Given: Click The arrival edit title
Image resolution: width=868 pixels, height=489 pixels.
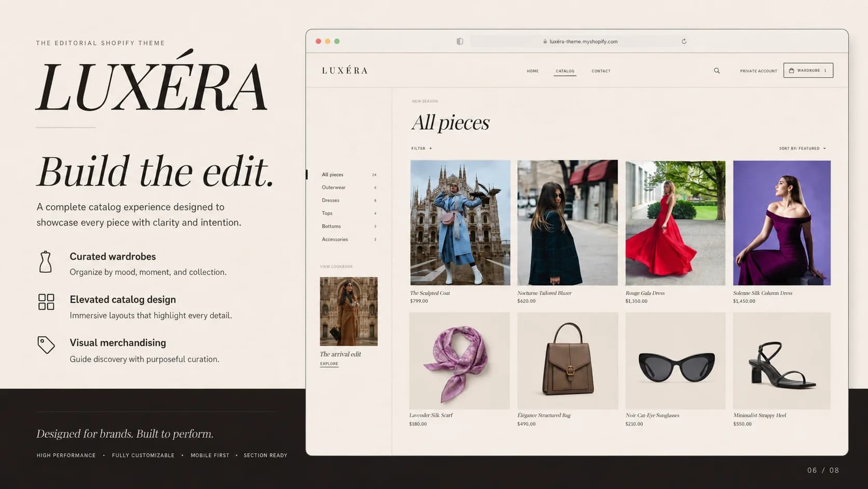Looking at the screenshot, I should pos(341,354).
